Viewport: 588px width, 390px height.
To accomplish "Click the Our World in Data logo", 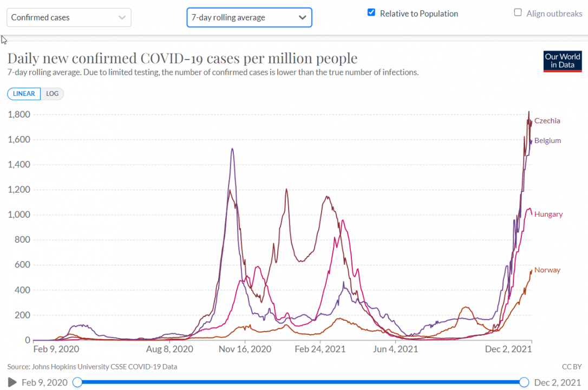I will (x=563, y=61).
